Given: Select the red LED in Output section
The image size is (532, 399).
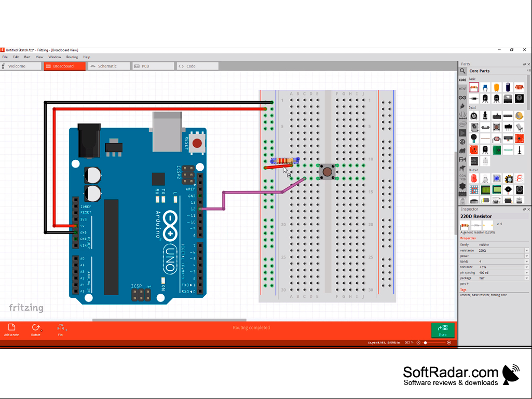Looking at the screenshot, I should (474, 178).
